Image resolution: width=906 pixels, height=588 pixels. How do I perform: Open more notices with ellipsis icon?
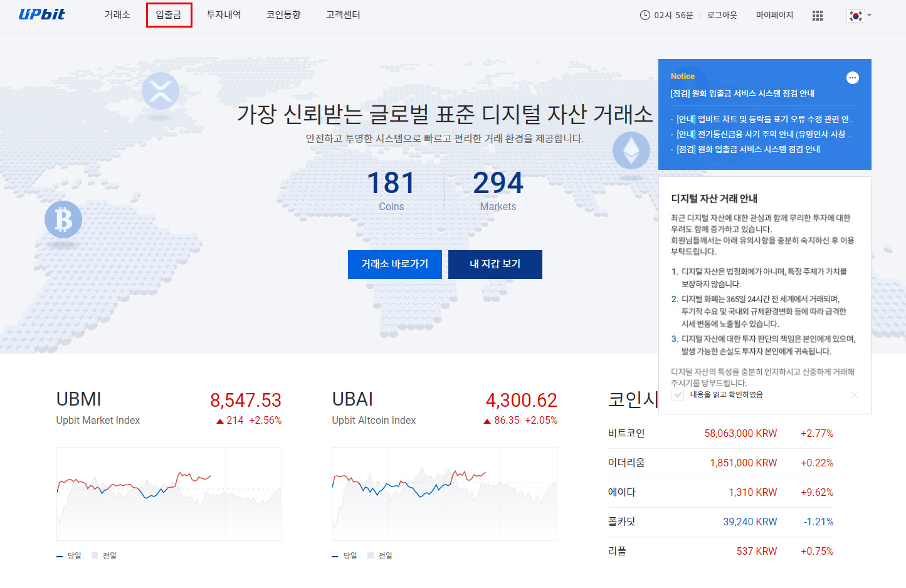click(x=853, y=78)
